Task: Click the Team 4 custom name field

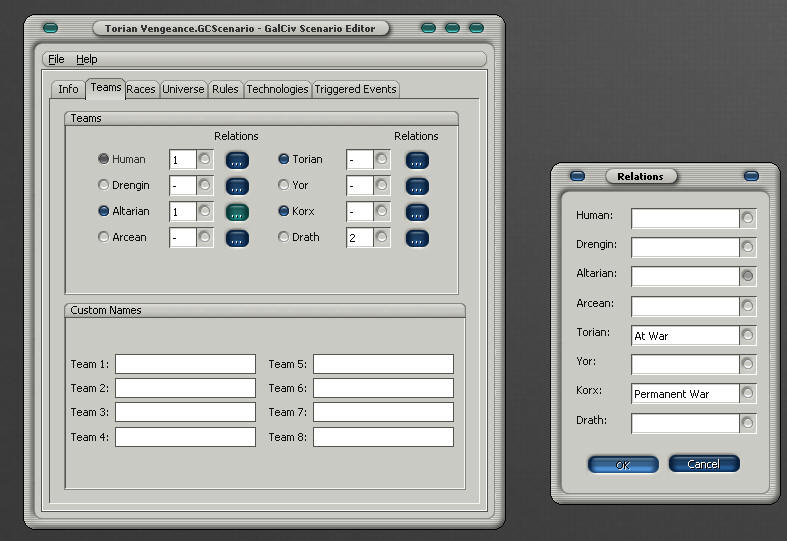Action: (186, 437)
